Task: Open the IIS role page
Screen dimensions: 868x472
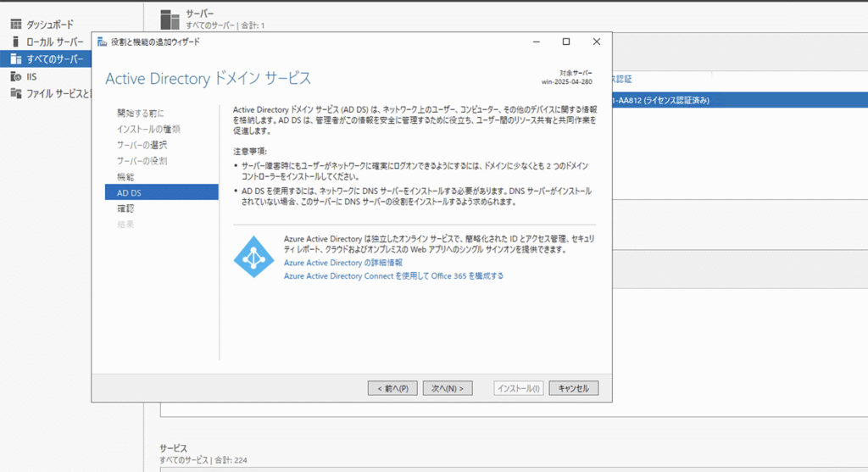Action: click(31, 76)
